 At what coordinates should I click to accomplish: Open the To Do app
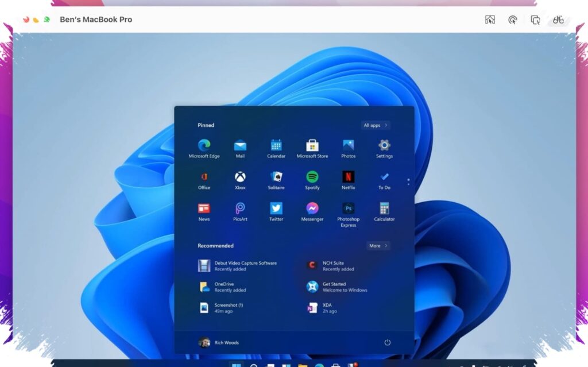[x=384, y=180]
